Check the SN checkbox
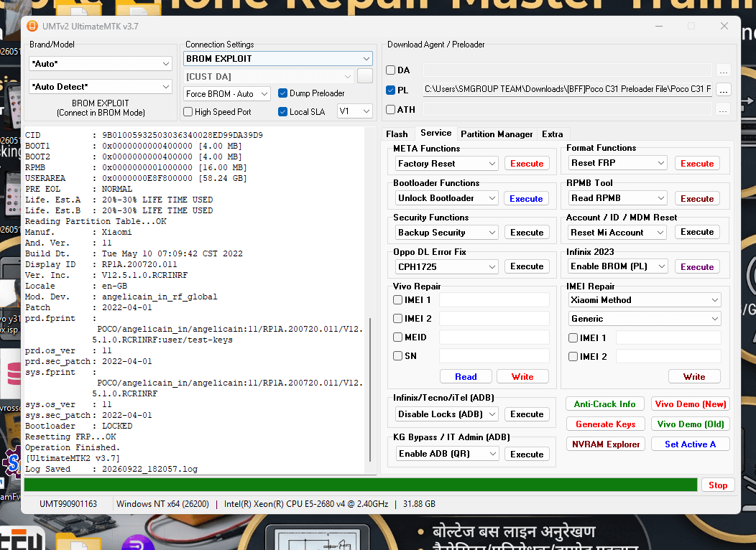The height and width of the screenshot is (550, 756). (398, 356)
